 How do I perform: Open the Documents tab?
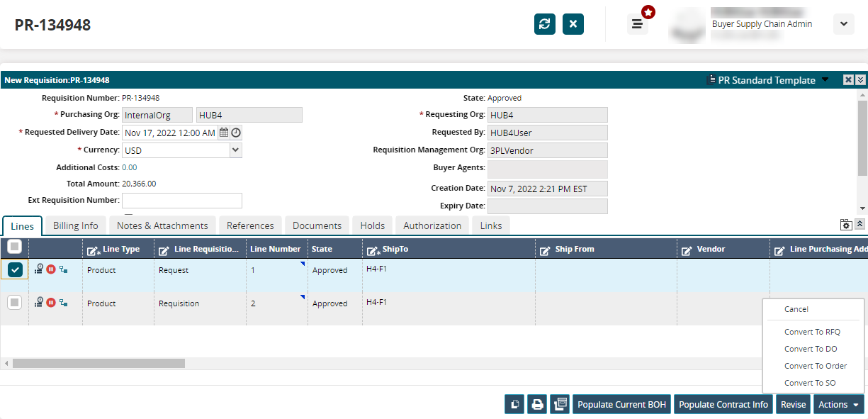[x=317, y=225]
